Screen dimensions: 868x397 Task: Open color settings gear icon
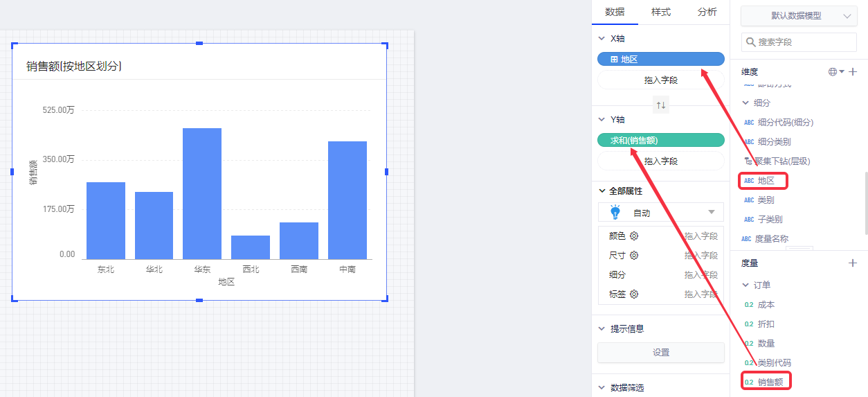634,236
